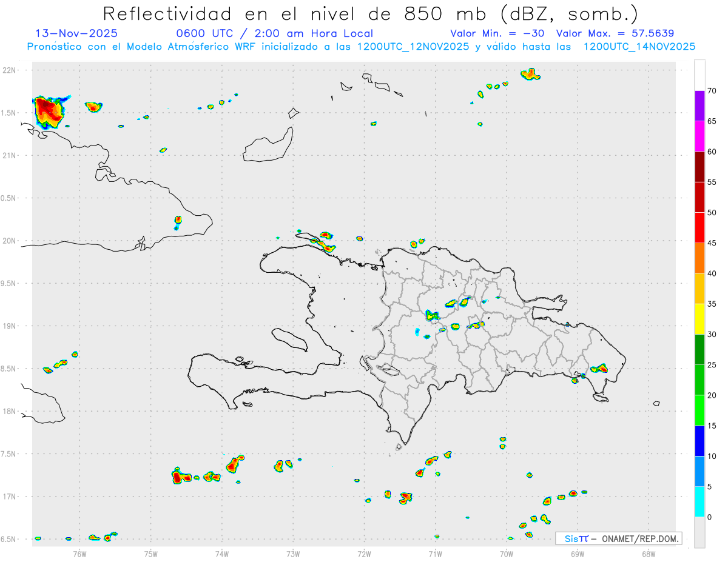Click the purple 65-70 dBZ color band
This screenshot has height=562, width=728.
click(x=699, y=106)
